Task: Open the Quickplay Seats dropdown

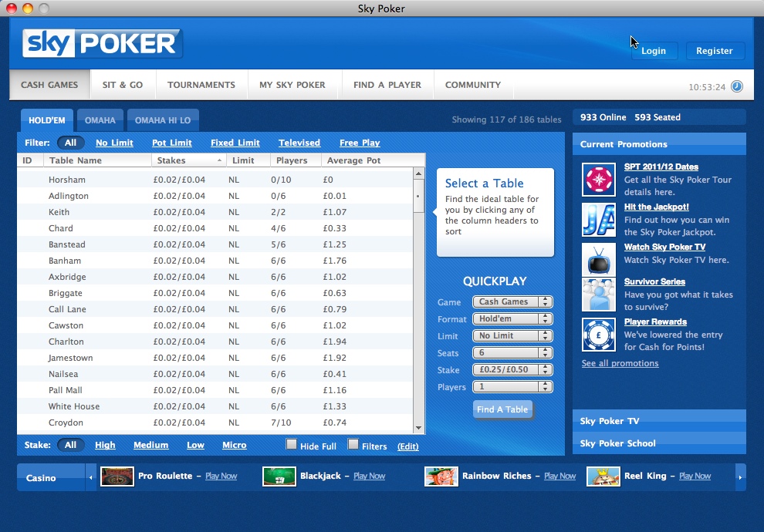Action: tap(512, 353)
